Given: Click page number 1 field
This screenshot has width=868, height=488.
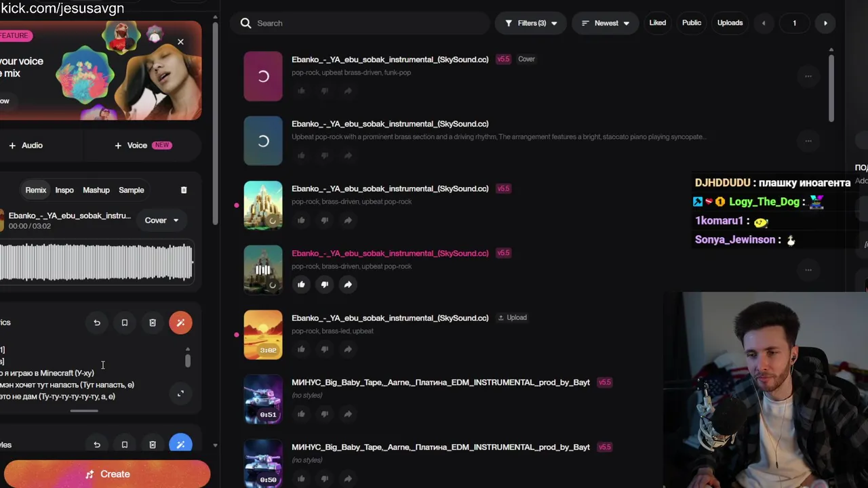Looking at the screenshot, I should pyautogui.click(x=794, y=23).
